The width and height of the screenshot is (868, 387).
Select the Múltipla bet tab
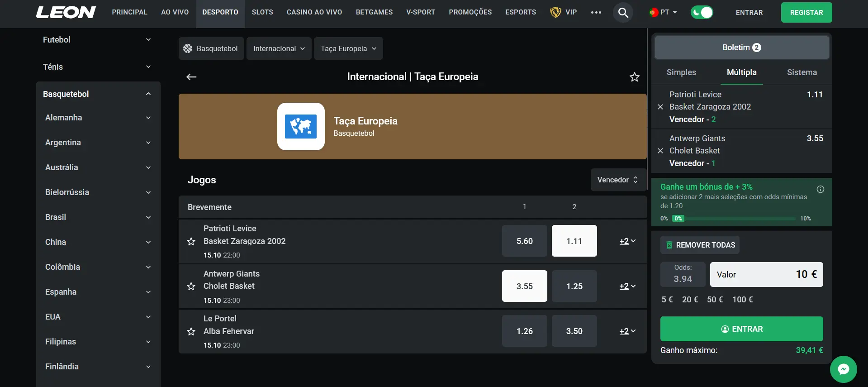pyautogui.click(x=742, y=72)
